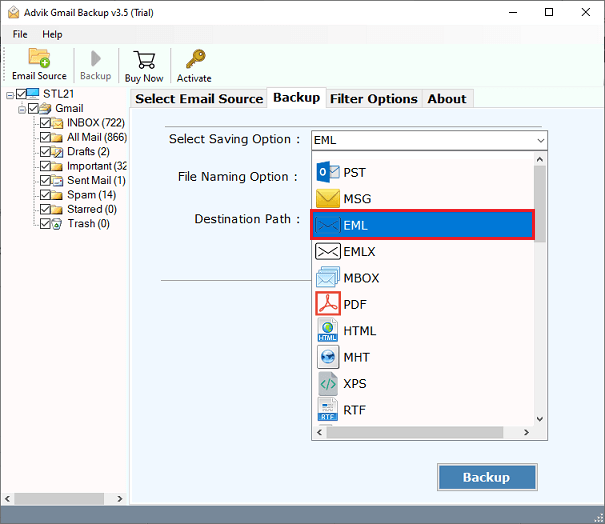The image size is (605, 524).
Task: Click the Drafts folder icon
Action: click(57, 152)
